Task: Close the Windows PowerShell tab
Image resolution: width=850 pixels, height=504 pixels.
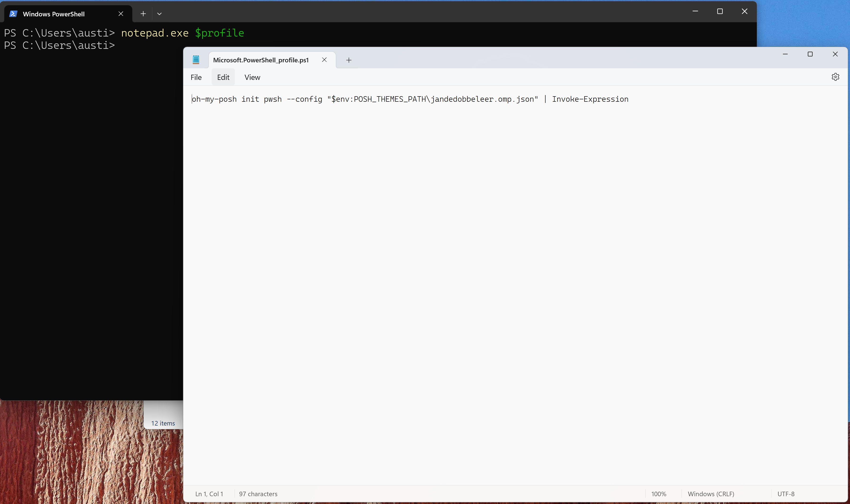Action: click(x=121, y=14)
